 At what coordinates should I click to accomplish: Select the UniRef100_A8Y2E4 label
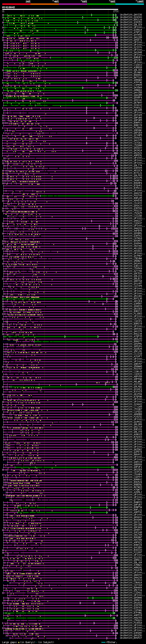131,301
